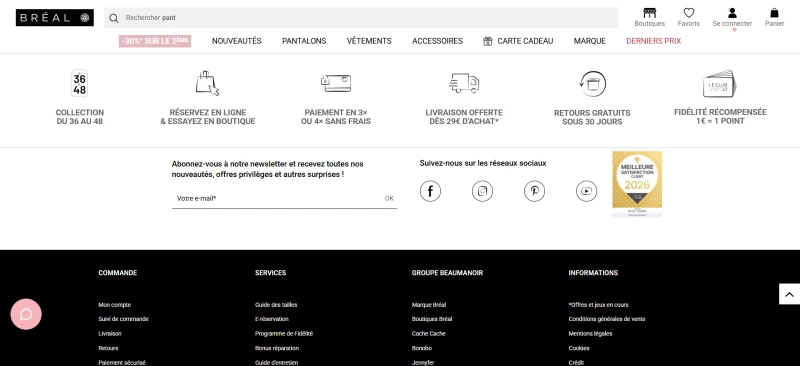Open the -30% sur le 2ème promo
800x366 pixels.
[x=155, y=41]
